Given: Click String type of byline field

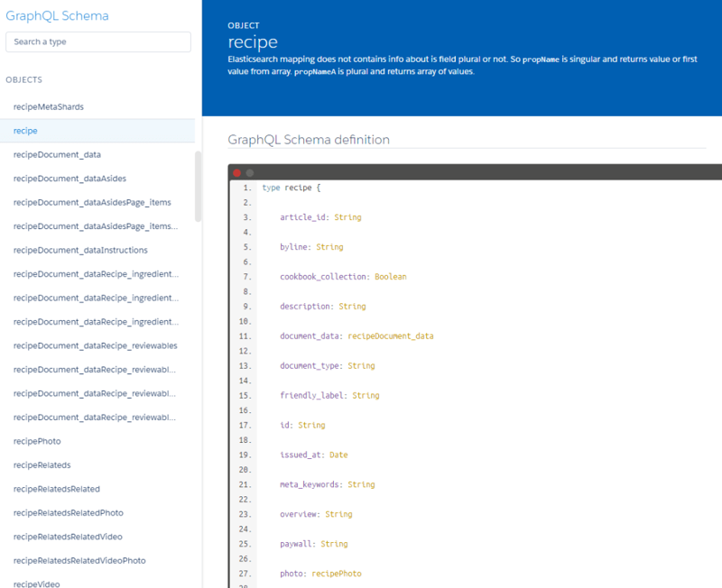Looking at the screenshot, I should 329,247.
